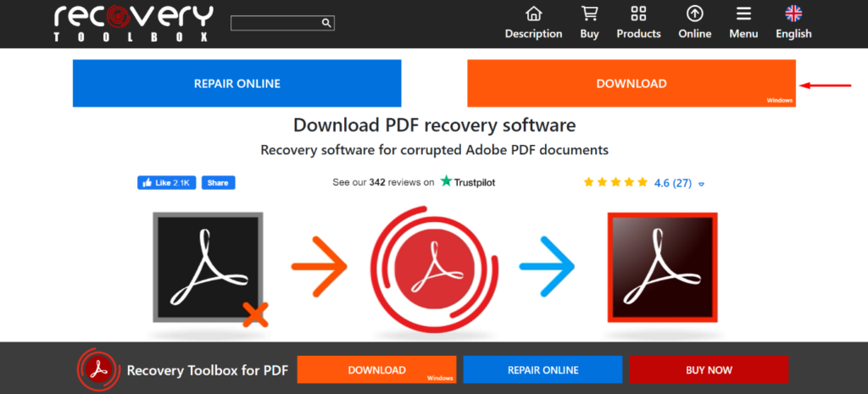Image resolution: width=868 pixels, height=394 pixels.
Task: Open the Buy shopping cart icon
Action: coord(589,14)
